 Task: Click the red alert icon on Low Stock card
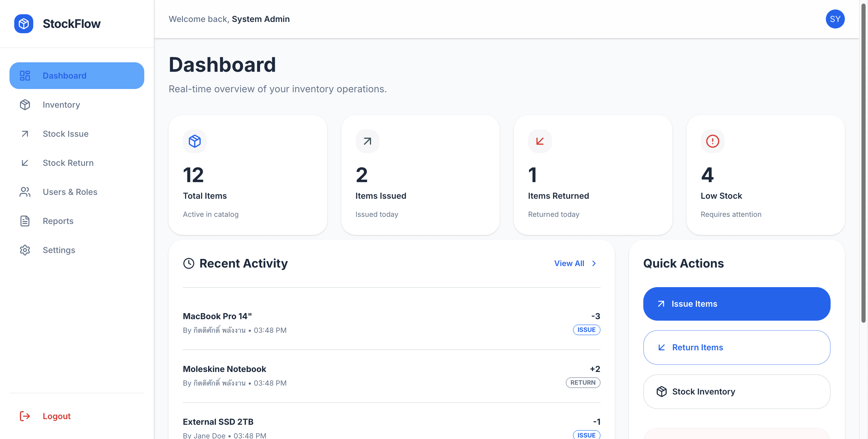[712, 141]
